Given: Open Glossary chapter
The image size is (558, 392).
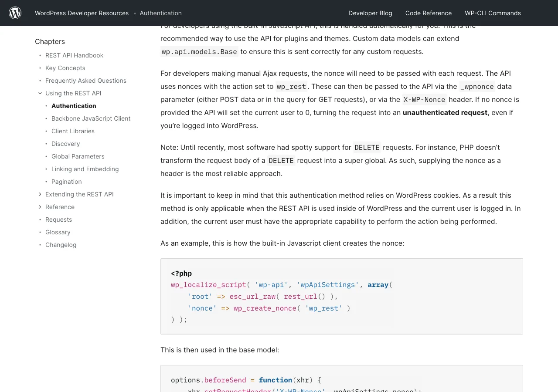Looking at the screenshot, I should tap(58, 232).
